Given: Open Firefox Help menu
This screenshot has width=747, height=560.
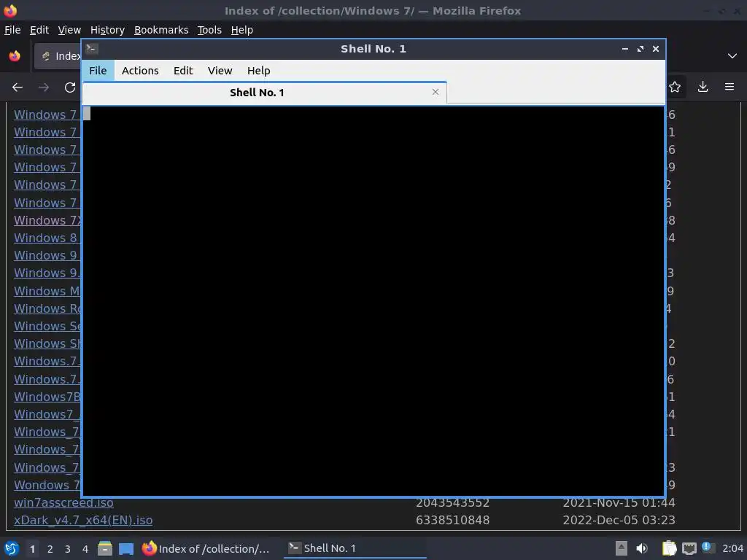Looking at the screenshot, I should click(242, 30).
